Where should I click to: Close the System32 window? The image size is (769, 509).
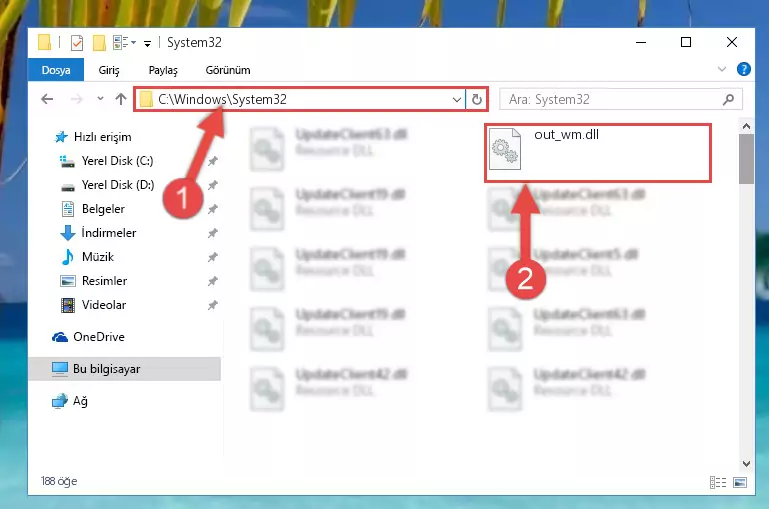click(x=731, y=43)
